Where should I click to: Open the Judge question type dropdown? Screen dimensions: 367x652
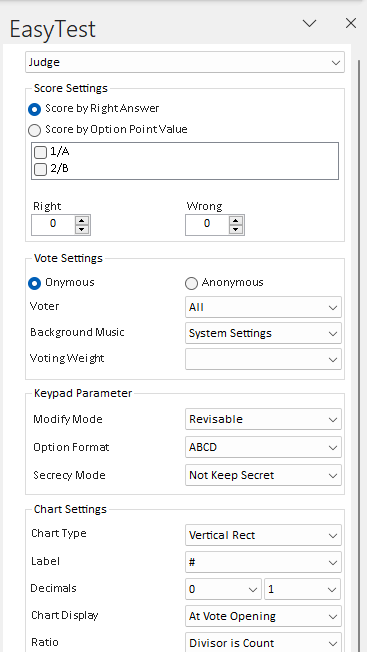click(x=185, y=62)
